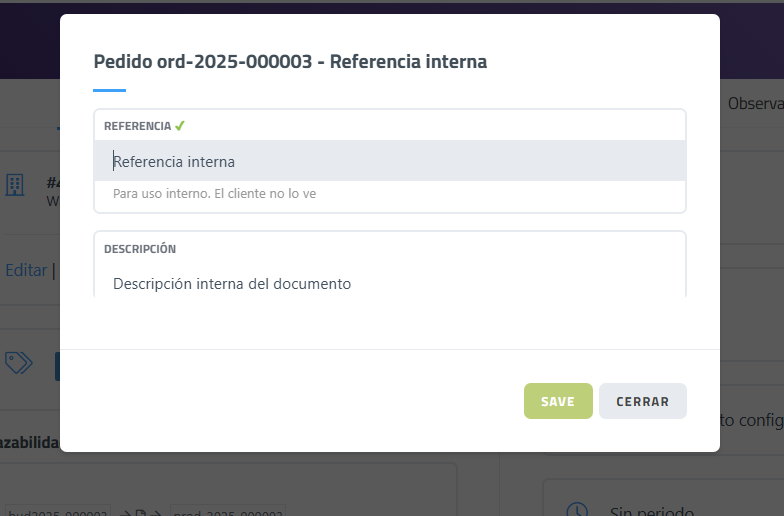This screenshot has height=516, width=784.
Task: Click the green SAVE button
Action: pyautogui.click(x=558, y=401)
